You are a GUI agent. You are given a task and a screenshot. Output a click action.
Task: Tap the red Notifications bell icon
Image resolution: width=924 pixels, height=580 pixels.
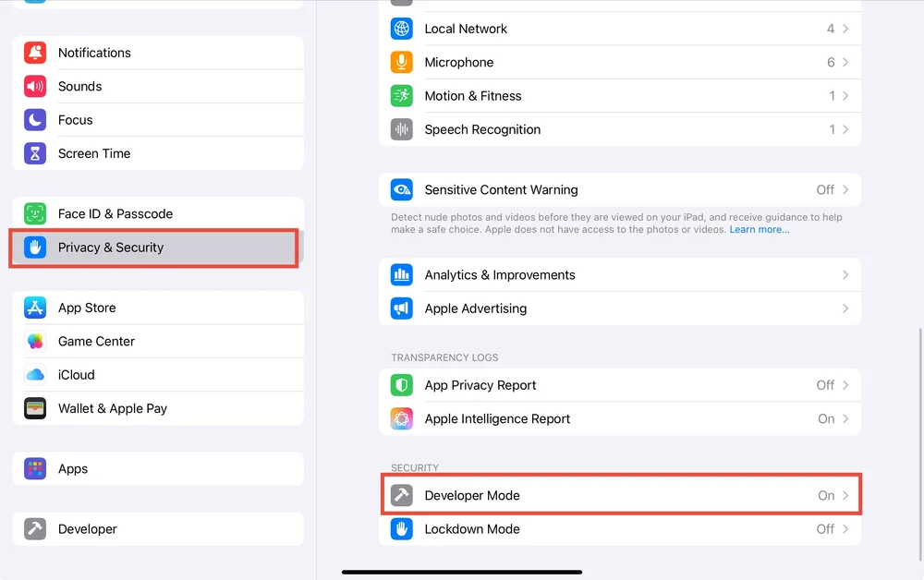(x=35, y=53)
